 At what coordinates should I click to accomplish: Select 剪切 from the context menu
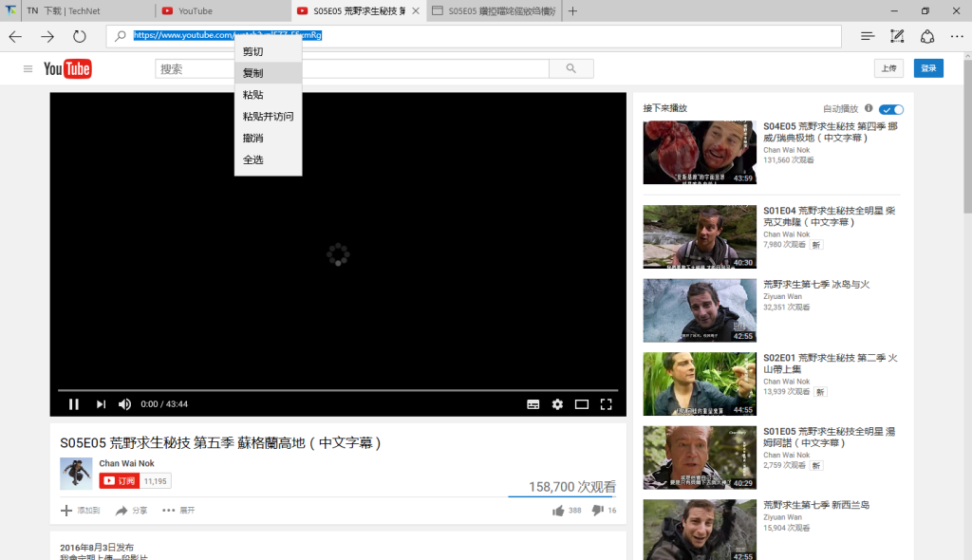point(269,51)
